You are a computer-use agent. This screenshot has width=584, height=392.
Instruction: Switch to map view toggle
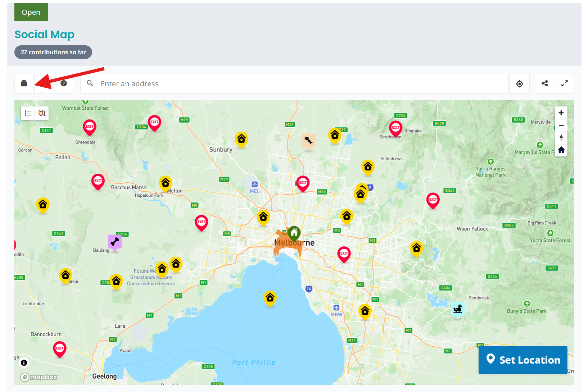[42, 113]
